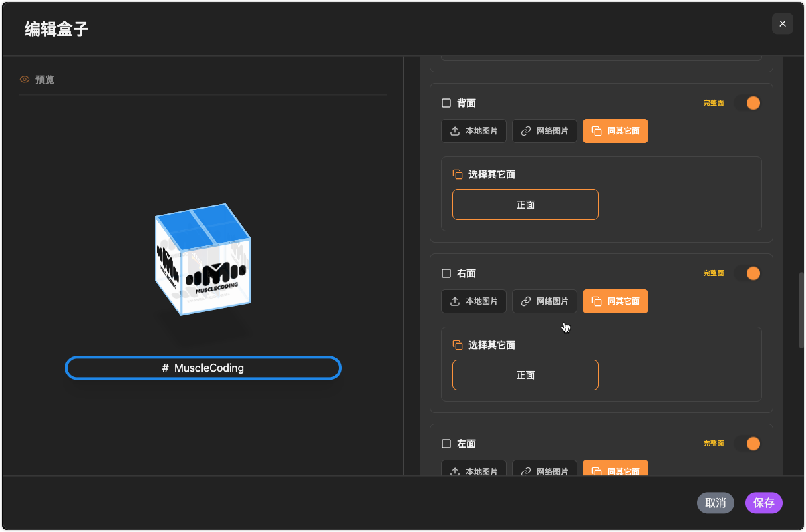Click the 预览 heading text

tap(45, 80)
